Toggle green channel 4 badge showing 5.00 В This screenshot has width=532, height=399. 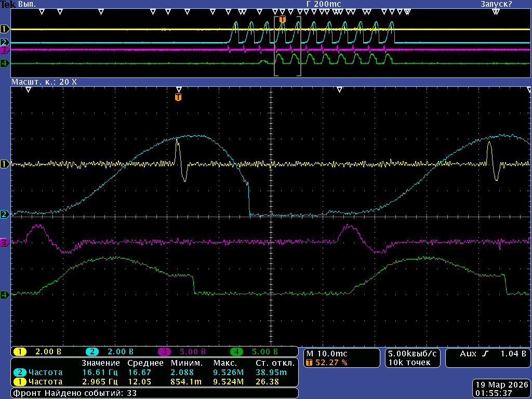click(236, 352)
